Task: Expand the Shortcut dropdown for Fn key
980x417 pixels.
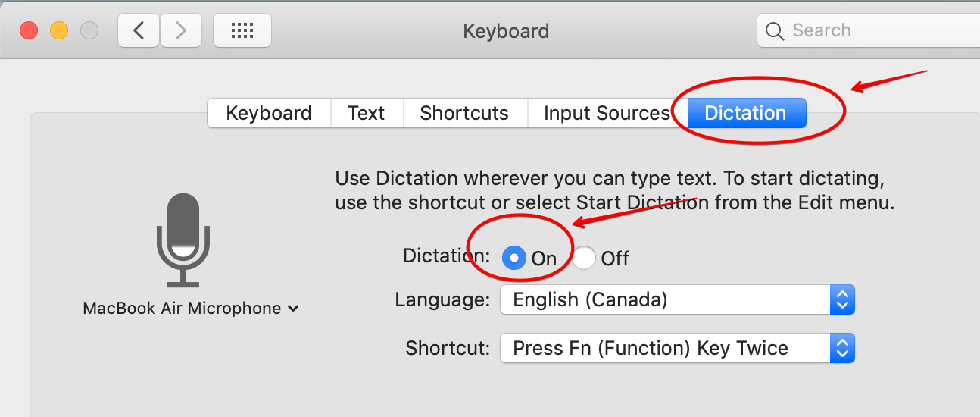Action: tap(677, 349)
